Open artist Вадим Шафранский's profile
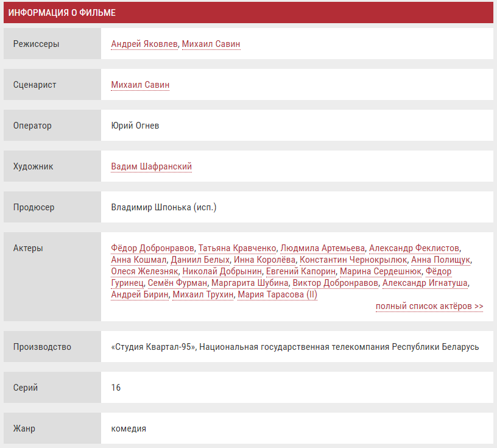The image size is (497, 448). [151, 166]
